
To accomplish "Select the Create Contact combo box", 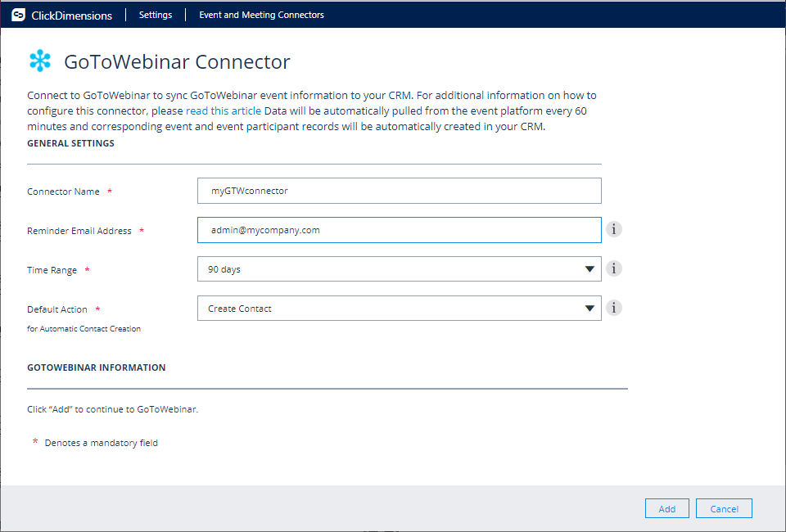I will [x=399, y=308].
